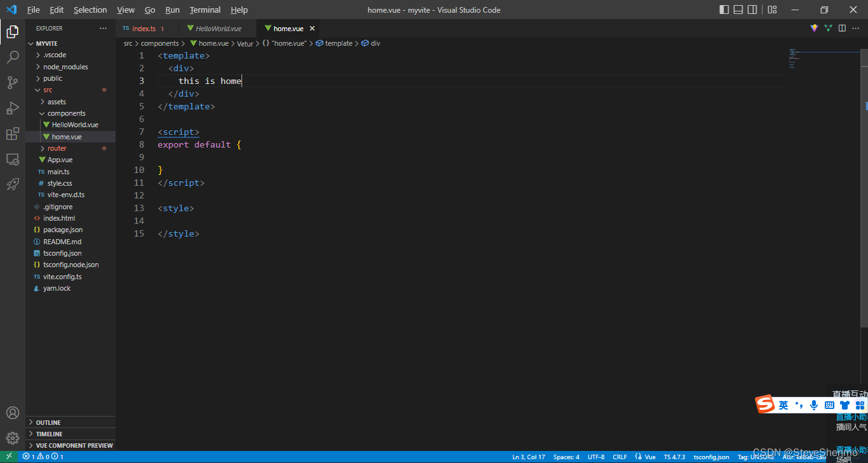Image resolution: width=868 pixels, height=463 pixels.
Task: Open the Search view icon
Action: 12,57
